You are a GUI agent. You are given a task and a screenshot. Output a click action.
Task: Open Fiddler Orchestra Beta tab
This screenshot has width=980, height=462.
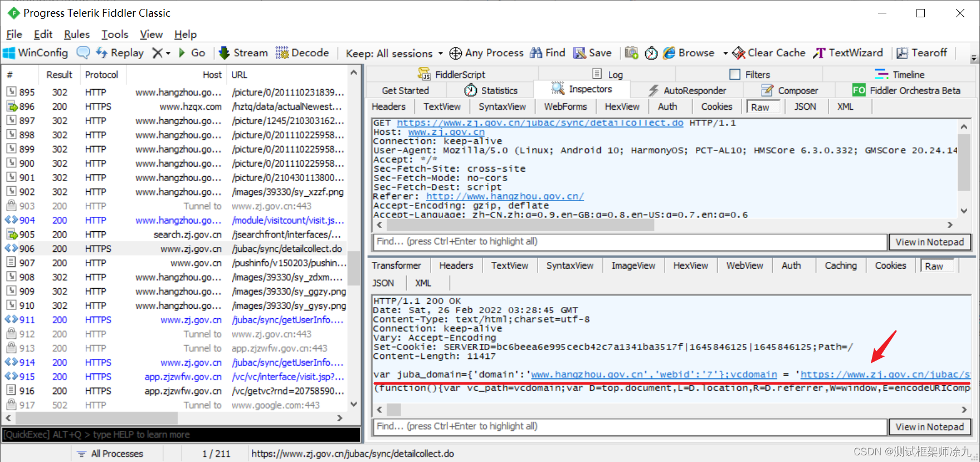tap(906, 90)
